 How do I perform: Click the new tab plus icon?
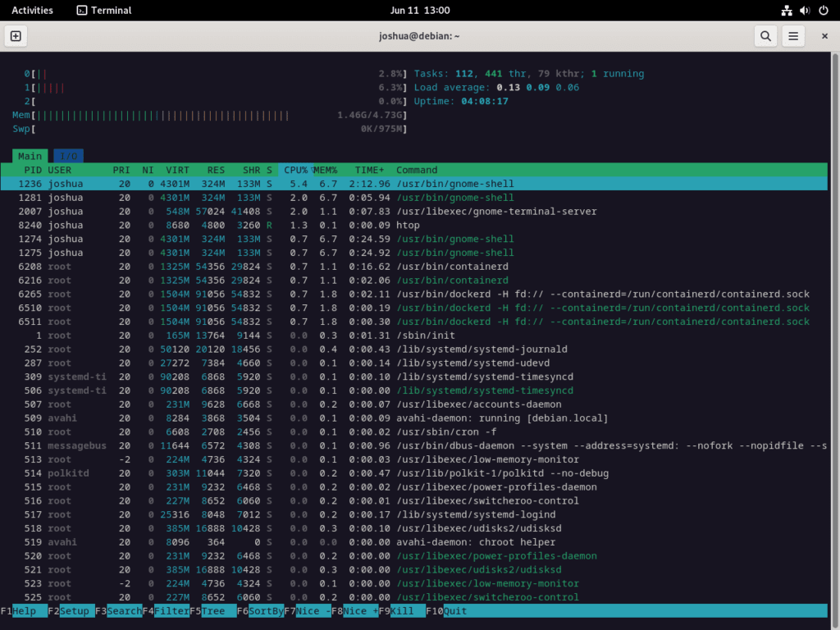tap(15, 36)
